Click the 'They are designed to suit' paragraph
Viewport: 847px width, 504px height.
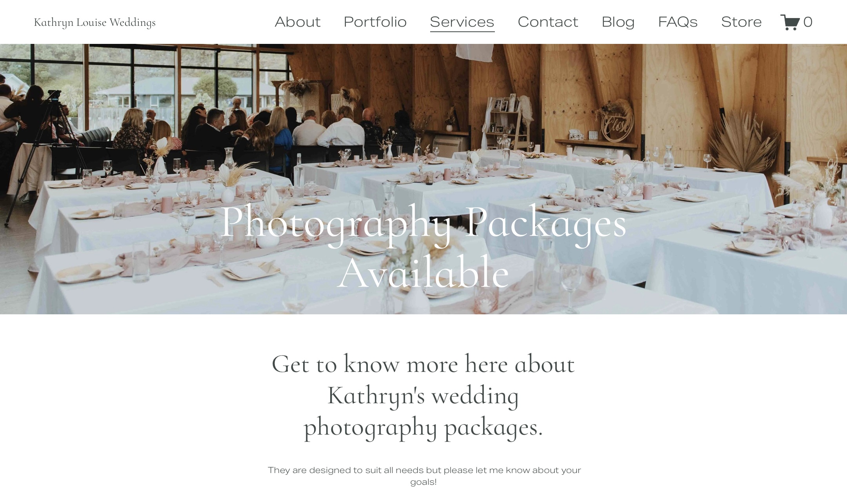click(x=424, y=476)
